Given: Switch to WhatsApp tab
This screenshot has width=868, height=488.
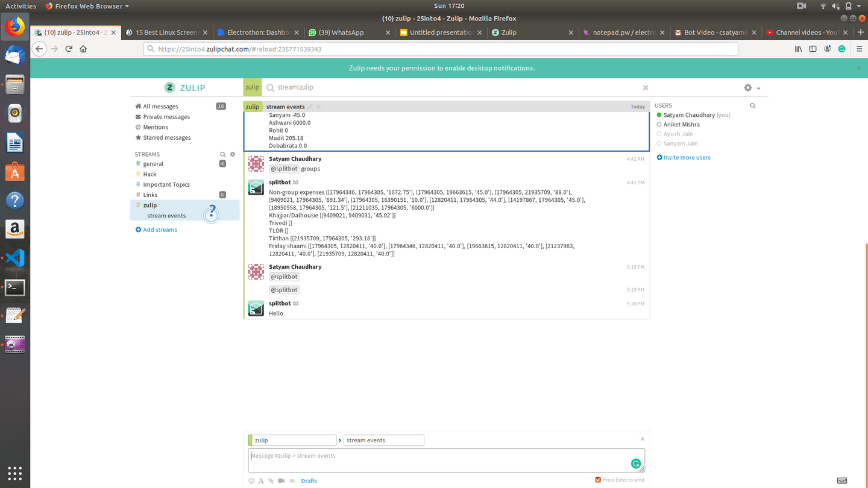Looking at the screenshot, I should coord(350,33).
